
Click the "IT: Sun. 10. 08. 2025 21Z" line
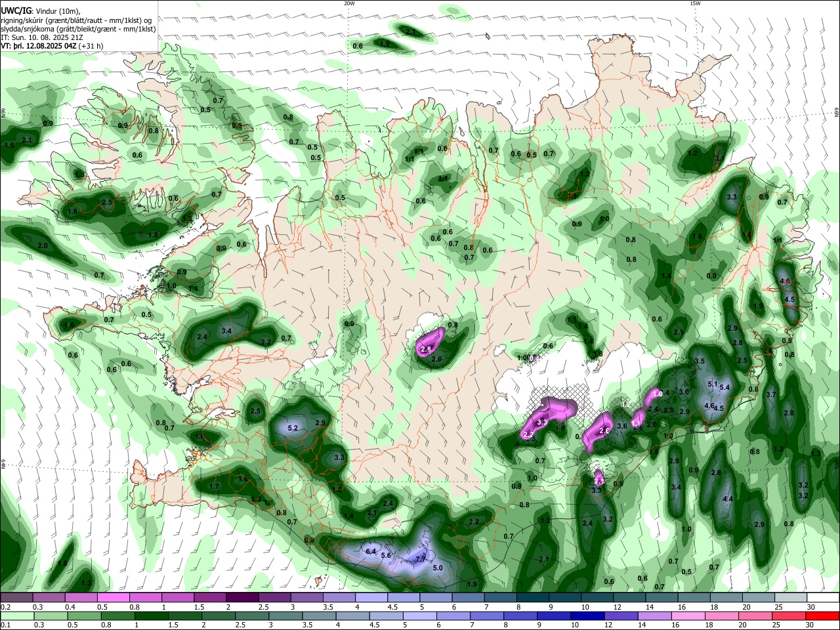[x=43, y=37]
